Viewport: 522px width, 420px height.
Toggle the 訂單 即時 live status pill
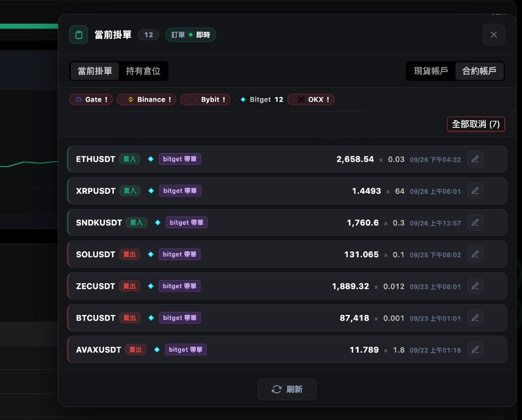[190, 35]
